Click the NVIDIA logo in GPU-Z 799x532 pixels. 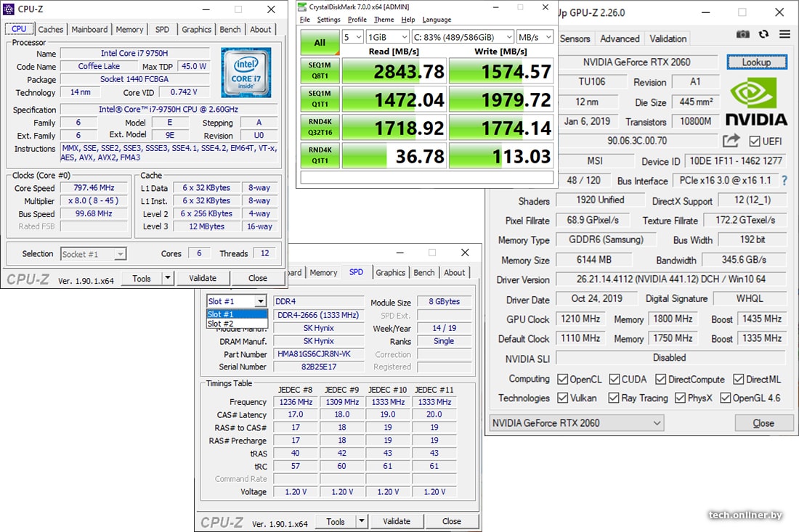pos(756,102)
